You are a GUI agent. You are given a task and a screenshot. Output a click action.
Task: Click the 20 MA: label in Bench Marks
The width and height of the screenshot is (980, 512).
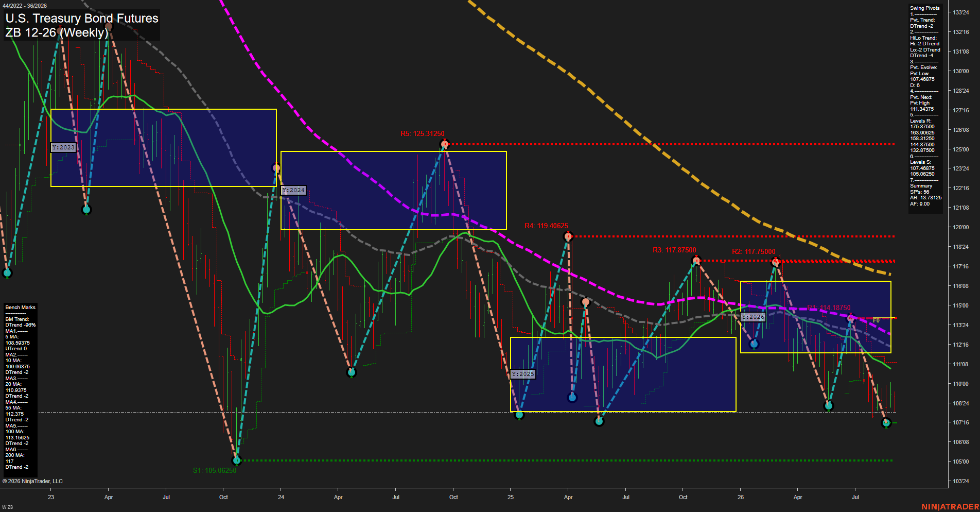click(13, 384)
